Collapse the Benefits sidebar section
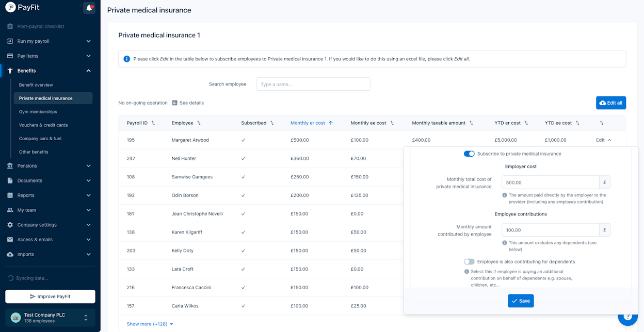 click(88, 71)
